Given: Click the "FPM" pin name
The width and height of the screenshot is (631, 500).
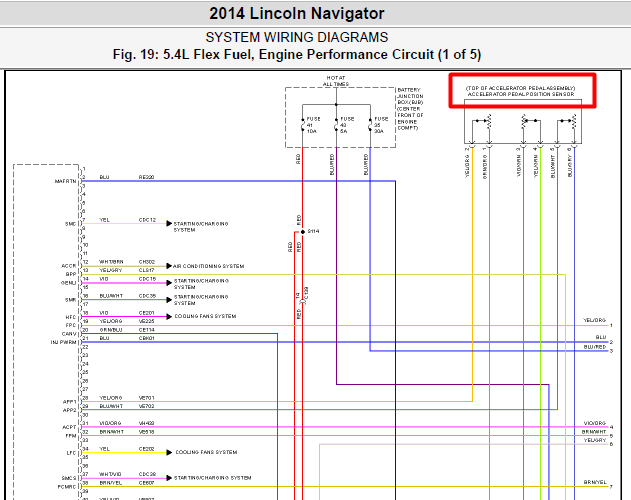Looking at the screenshot, I should (71, 436).
